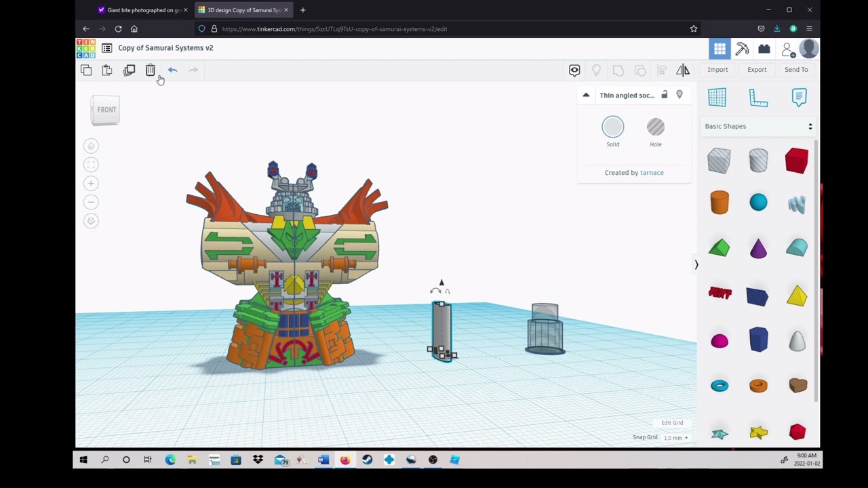Invite a collaborator with add-person icon
Image resolution: width=868 pixels, height=488 pixels.
pos(787,49)
